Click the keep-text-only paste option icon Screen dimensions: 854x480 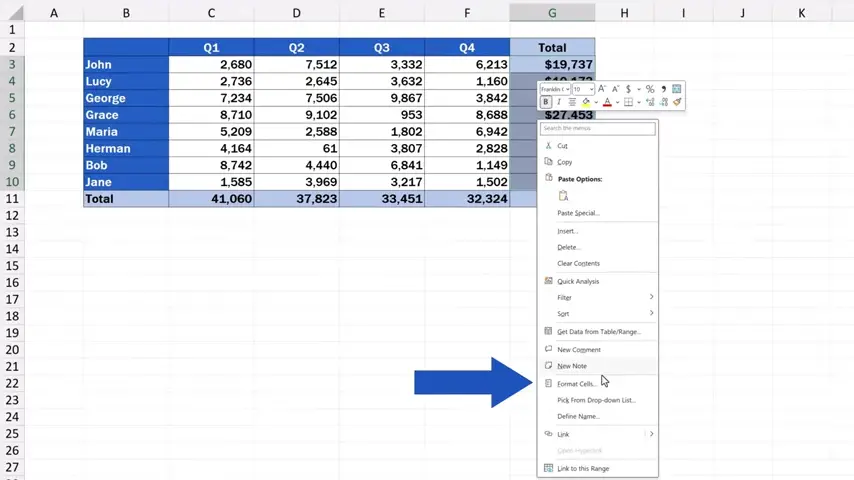pos(563,196)
